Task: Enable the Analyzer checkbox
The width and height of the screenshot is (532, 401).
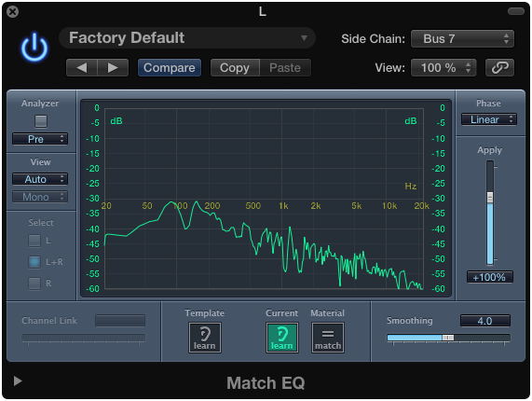Action: [41, 121]
